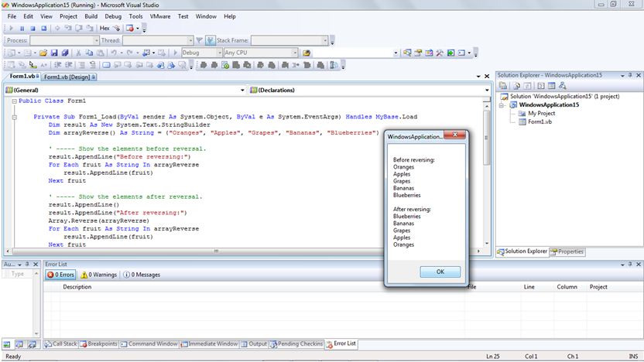Toggle the 0 Errors filter button

60,275
